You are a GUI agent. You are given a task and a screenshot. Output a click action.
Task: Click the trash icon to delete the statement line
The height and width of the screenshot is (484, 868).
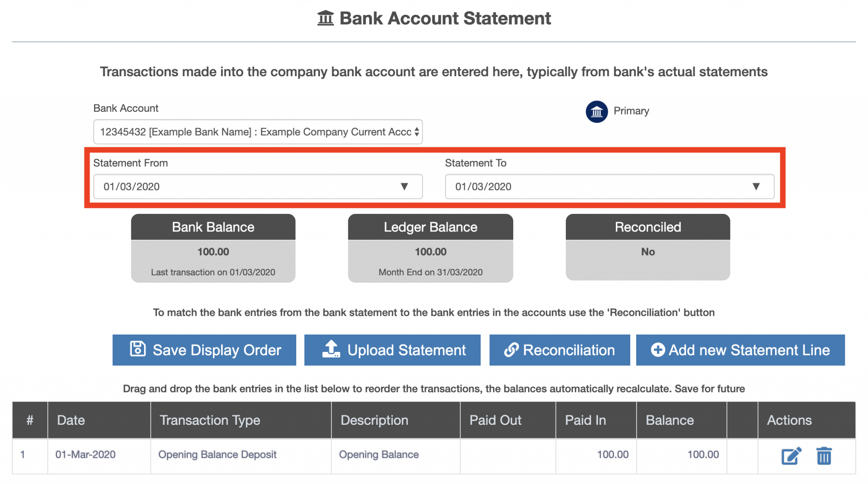824,455
